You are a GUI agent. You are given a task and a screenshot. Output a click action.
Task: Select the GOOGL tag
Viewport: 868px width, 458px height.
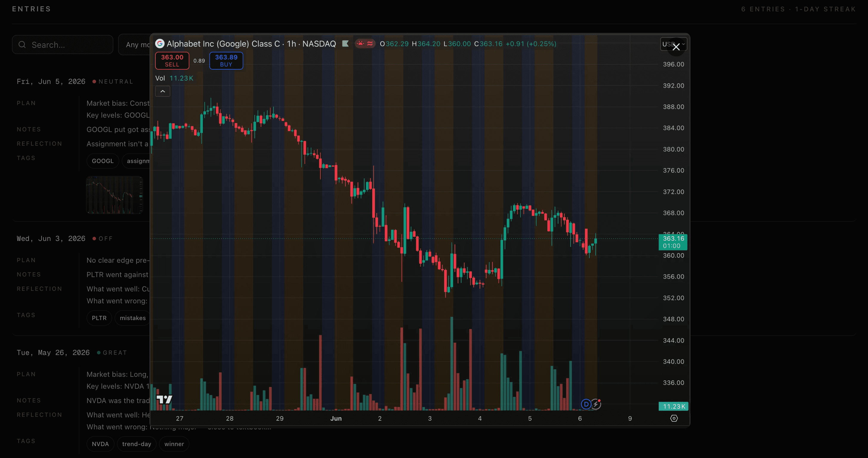coord(103,161)
